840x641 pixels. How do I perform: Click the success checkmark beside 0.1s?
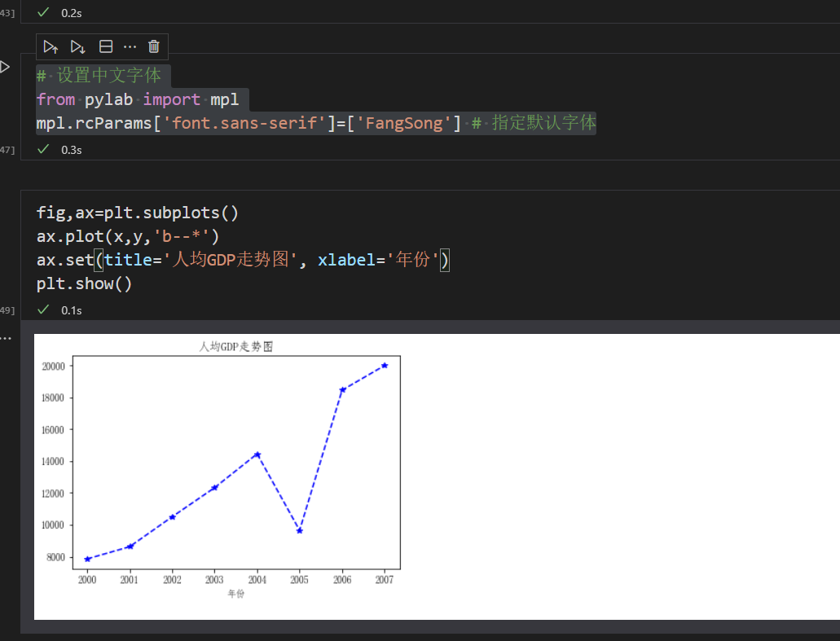(x=43, y=310)
